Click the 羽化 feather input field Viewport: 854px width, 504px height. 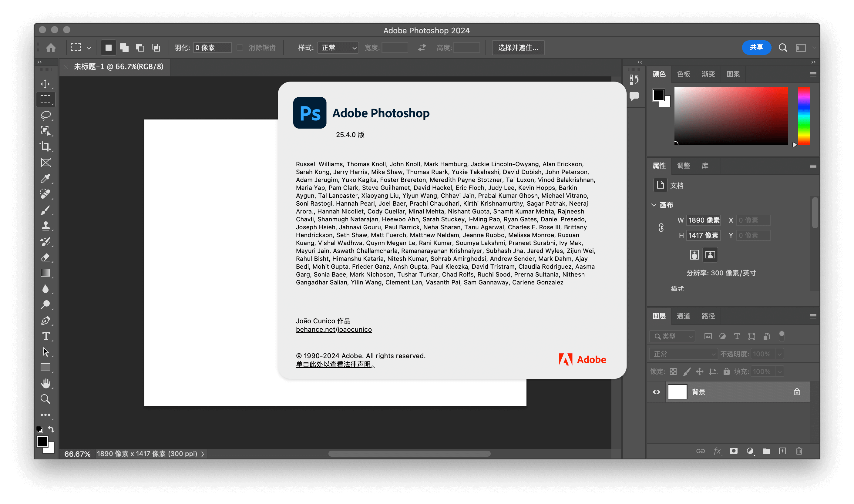tap(212, 48)
